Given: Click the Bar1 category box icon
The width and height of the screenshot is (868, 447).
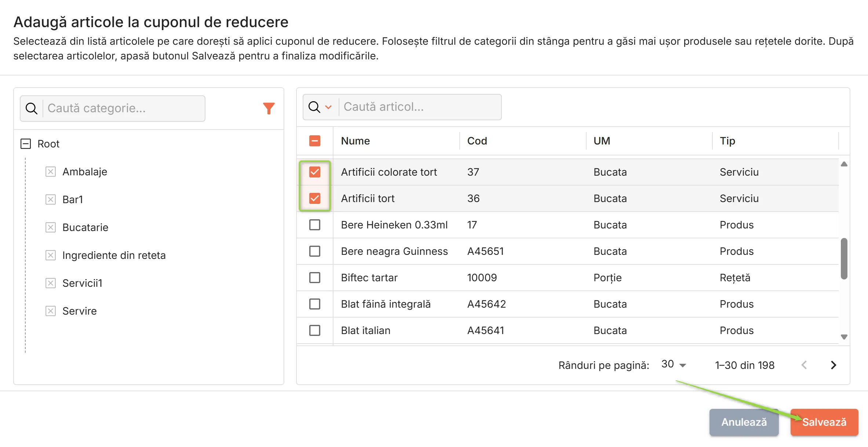Looking at the screenshot, I should [51, 199].
